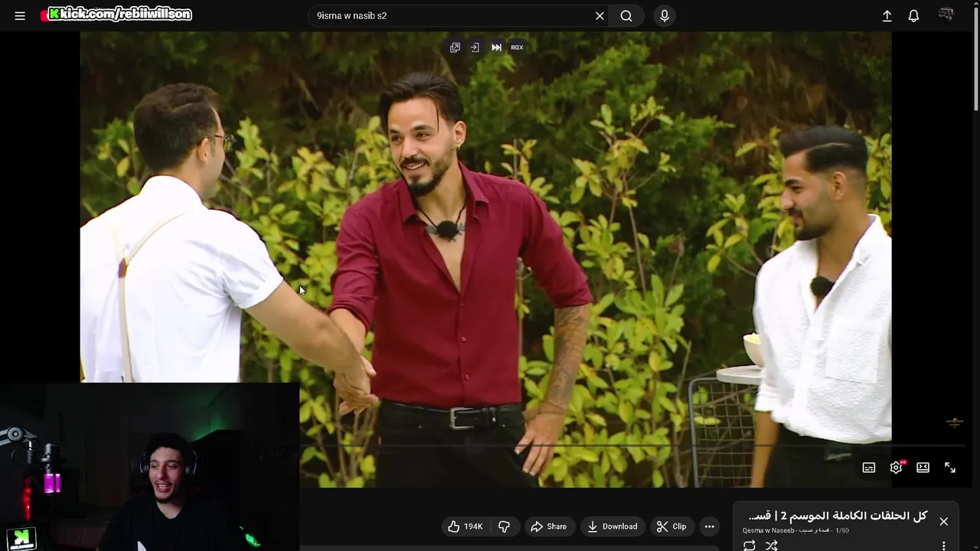Clear the search box text
This screenshot has height=551, width=980.
click(x=599, y=15)
